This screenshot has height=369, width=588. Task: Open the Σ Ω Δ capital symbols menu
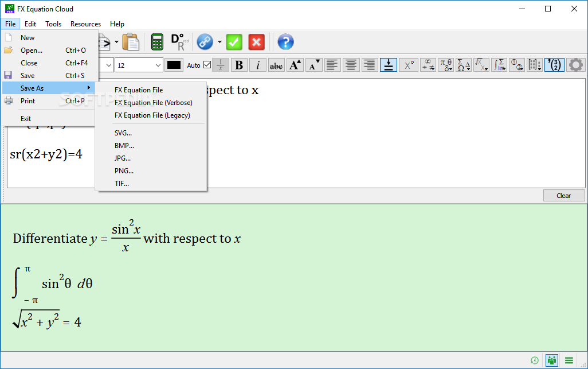[464, 65]
